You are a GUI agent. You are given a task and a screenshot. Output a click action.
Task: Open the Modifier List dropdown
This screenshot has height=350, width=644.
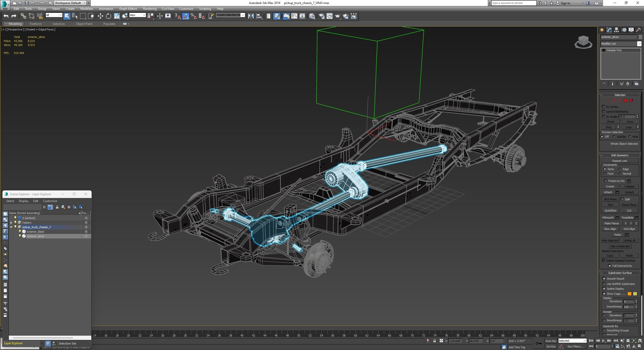tap(639, 44)
